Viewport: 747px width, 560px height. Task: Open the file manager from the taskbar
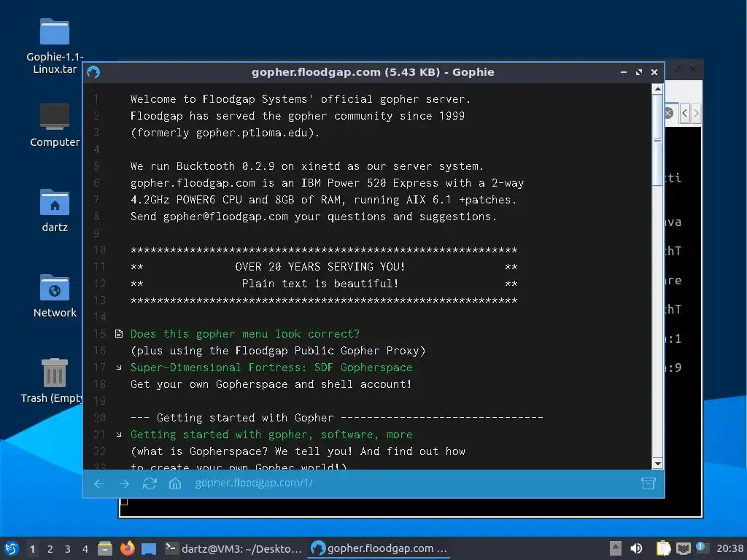105,548
